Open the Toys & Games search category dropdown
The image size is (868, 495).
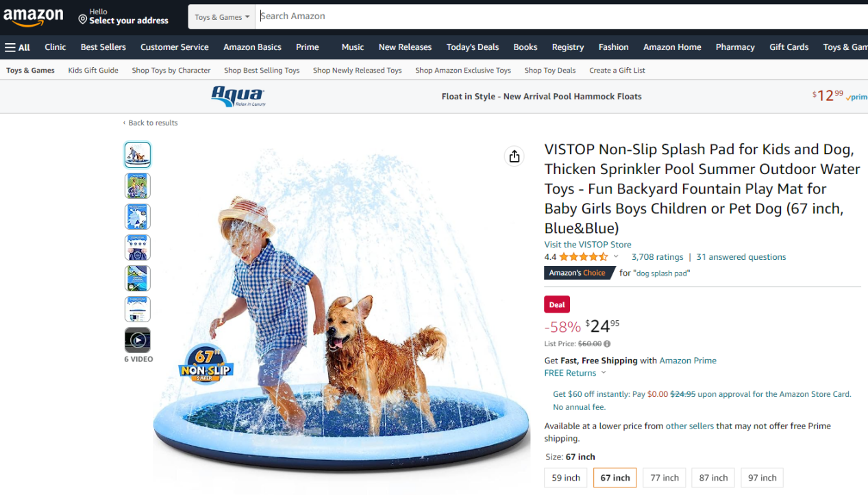pyautogui.click(x=222, y=17)
